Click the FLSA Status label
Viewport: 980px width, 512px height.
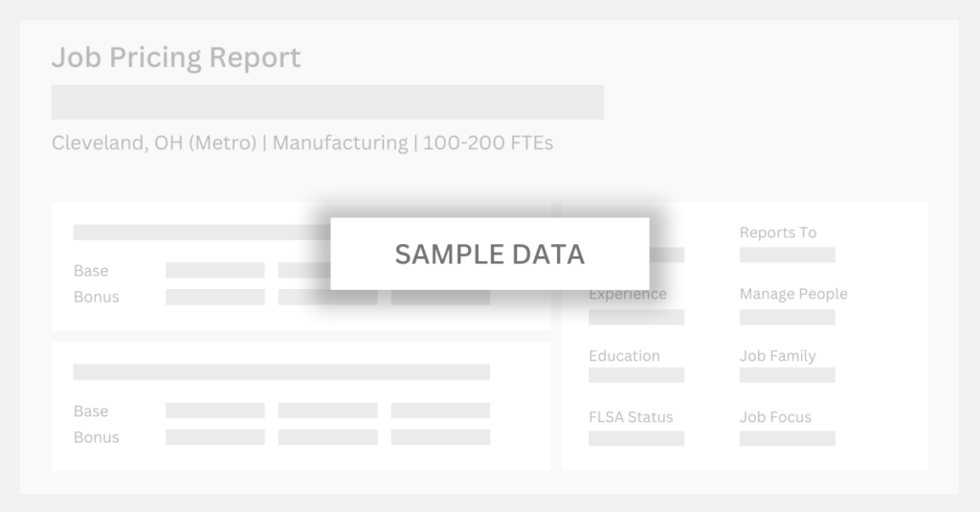tap(631, 417)
